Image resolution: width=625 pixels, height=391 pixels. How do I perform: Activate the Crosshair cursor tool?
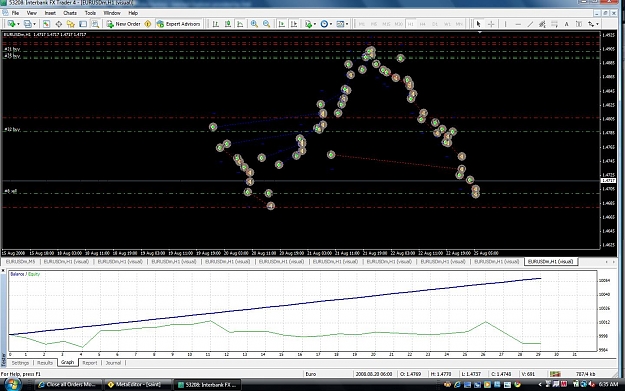[491, 24]
